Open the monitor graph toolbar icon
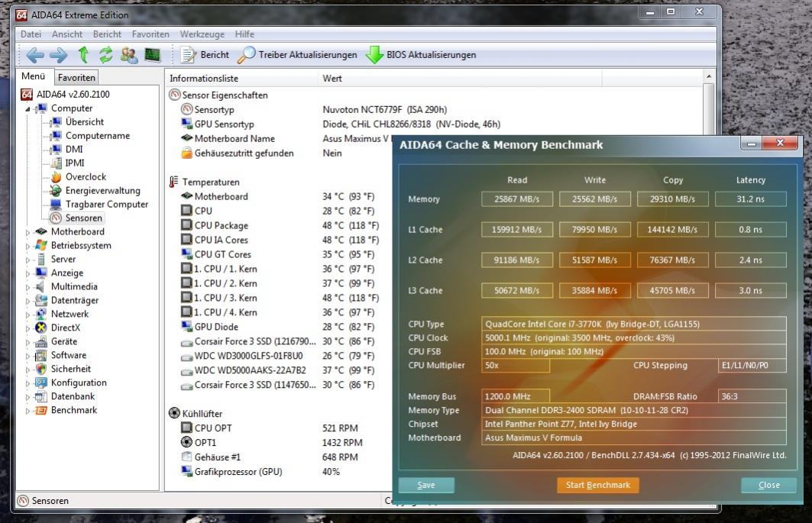The image size is (812, 523). pos(152,55)
